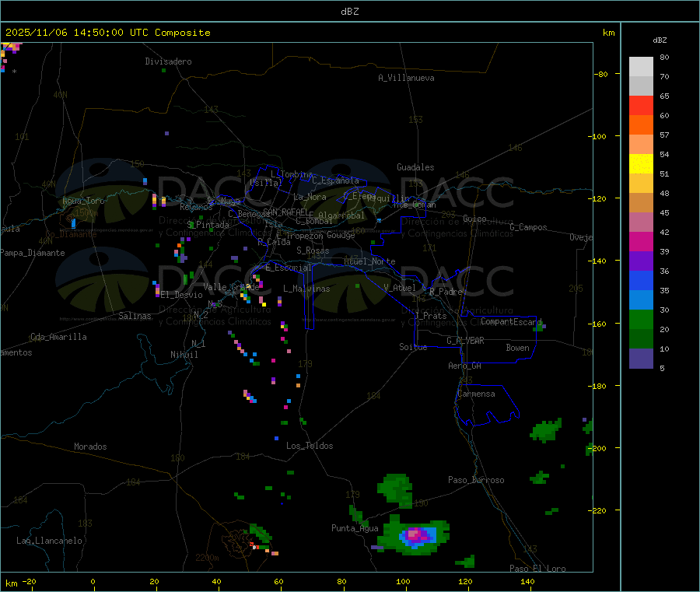Click the Guico location label
700x592 pixels.
(474, 219)
